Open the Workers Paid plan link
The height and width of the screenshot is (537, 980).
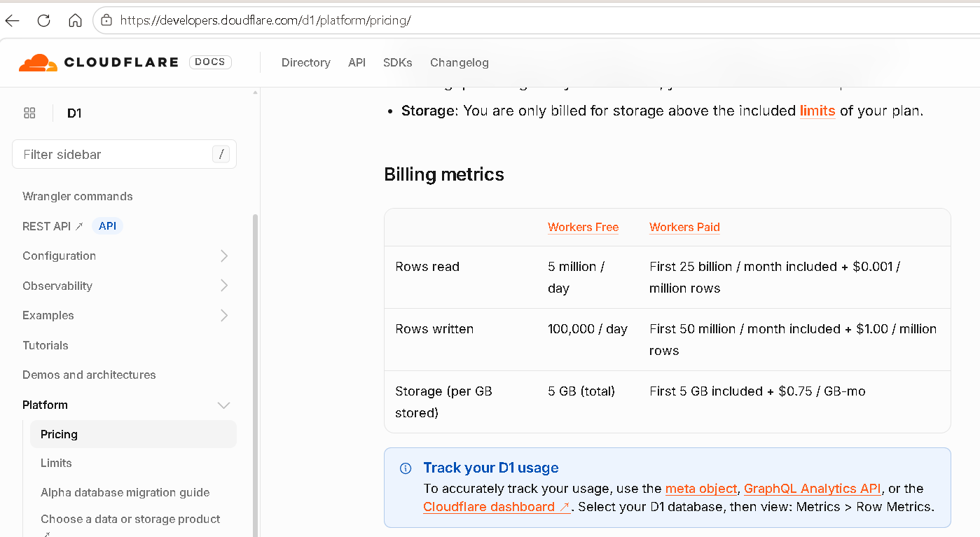[x=685, y=227]
